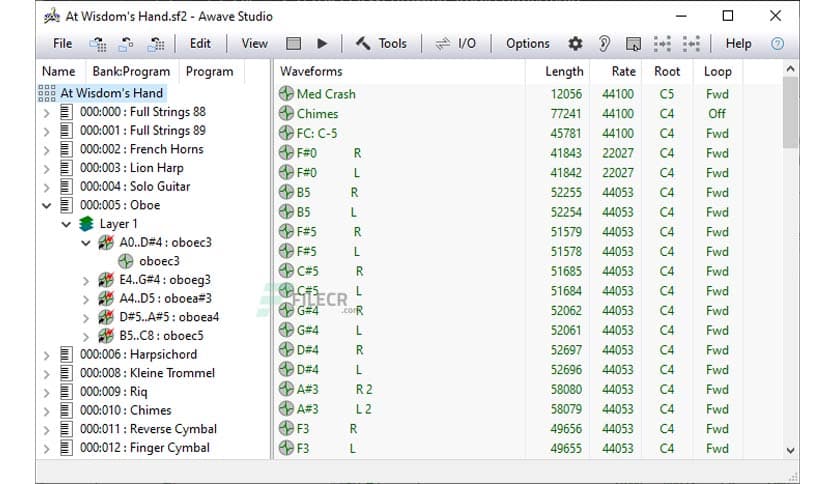
Task: Click the Loop value Off for Chimes
Action: click(717, 114)
